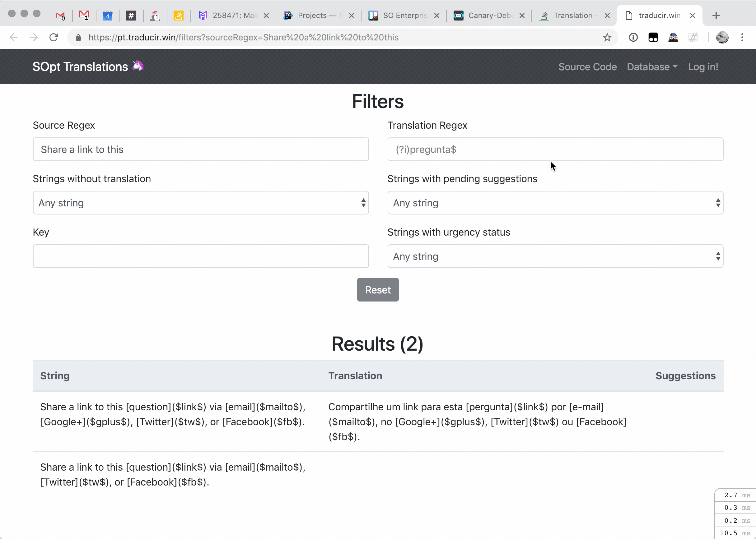The height and width of the screenshot is (539, 756).
Task: Click the Translation Regex input field
Action: (556, 149)
